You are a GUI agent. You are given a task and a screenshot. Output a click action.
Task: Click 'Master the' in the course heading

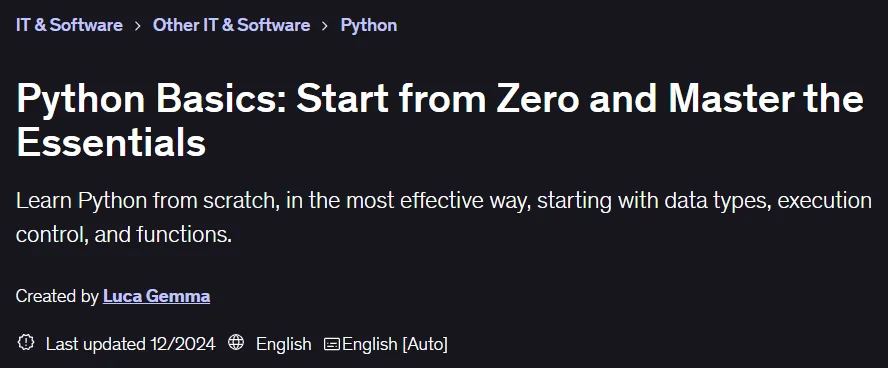coord(766,99)
